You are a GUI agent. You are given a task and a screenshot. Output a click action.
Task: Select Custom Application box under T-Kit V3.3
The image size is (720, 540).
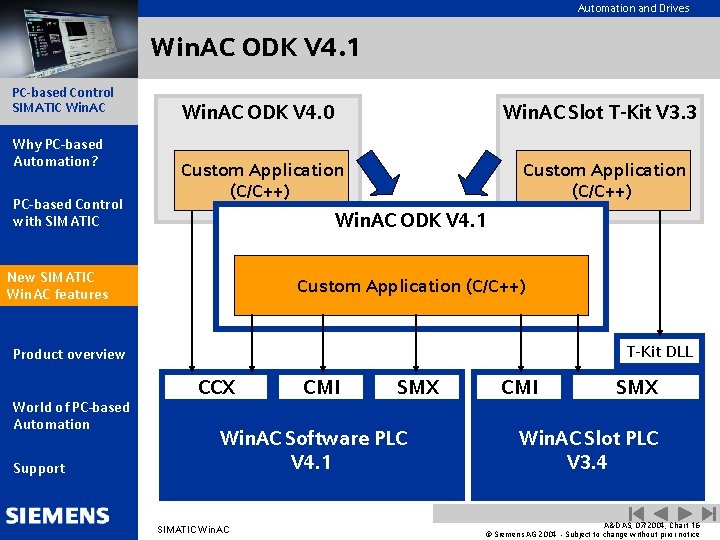point(603,180)
